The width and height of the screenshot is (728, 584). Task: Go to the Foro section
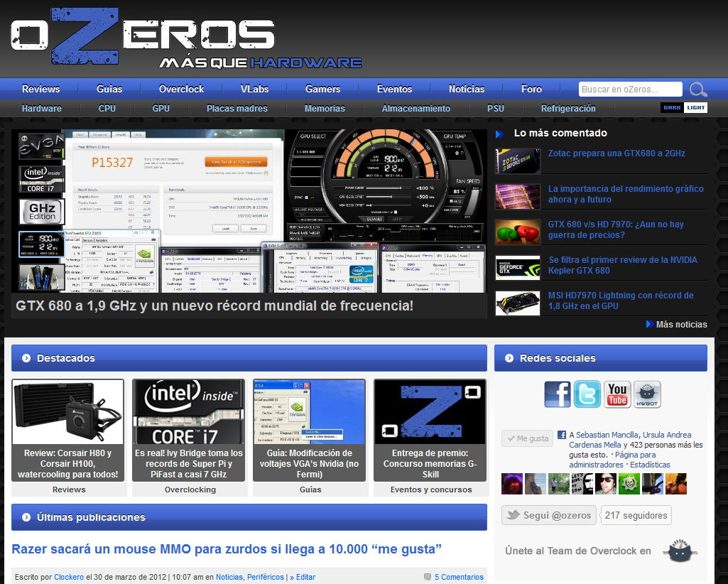coord(531,89)
